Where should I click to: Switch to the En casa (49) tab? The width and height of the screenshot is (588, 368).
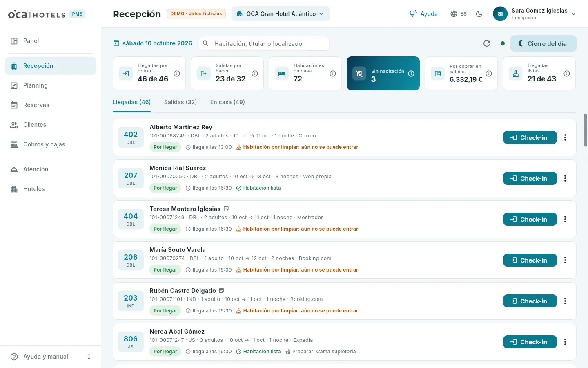point(227,102)
